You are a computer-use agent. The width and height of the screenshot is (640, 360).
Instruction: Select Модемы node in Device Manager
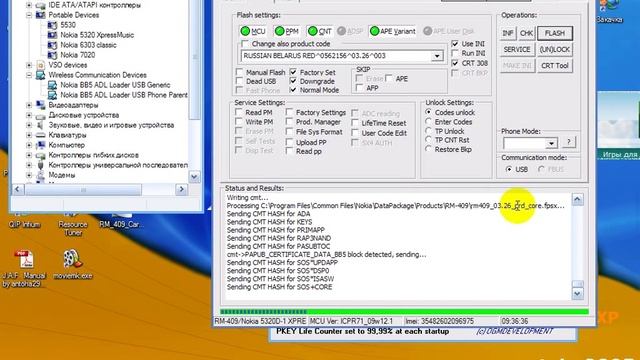point(62,175)
